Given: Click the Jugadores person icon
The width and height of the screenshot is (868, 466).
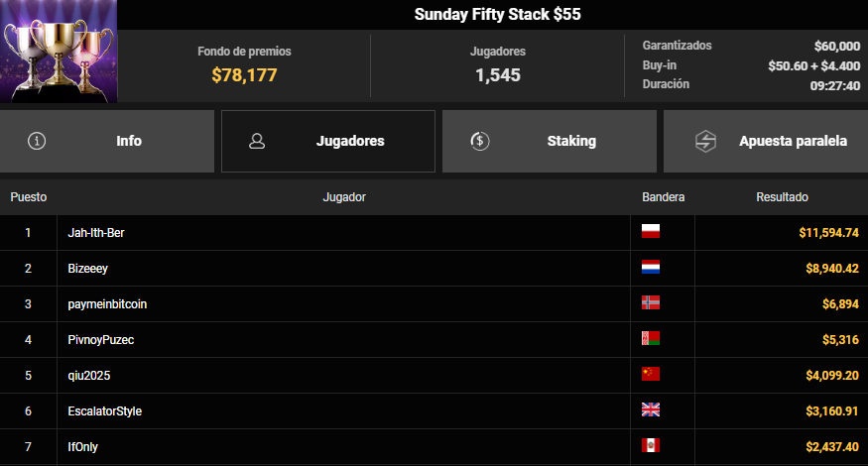Looking at the screenshot, I should (x=257, y=141).
